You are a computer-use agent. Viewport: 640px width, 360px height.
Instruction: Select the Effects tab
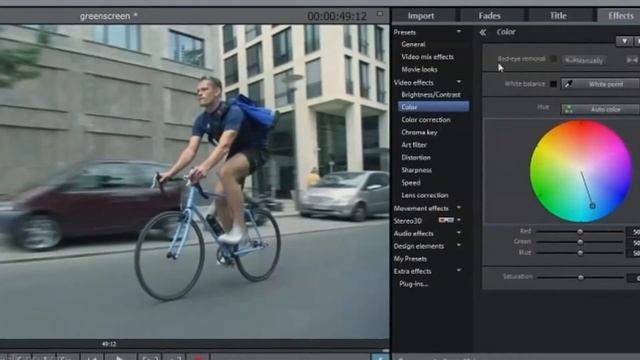620,16
